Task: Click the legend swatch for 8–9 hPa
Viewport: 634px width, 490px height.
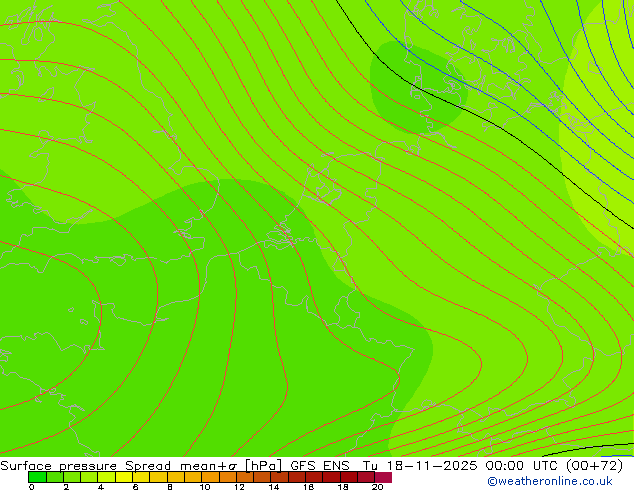Action: click(176, 477)
